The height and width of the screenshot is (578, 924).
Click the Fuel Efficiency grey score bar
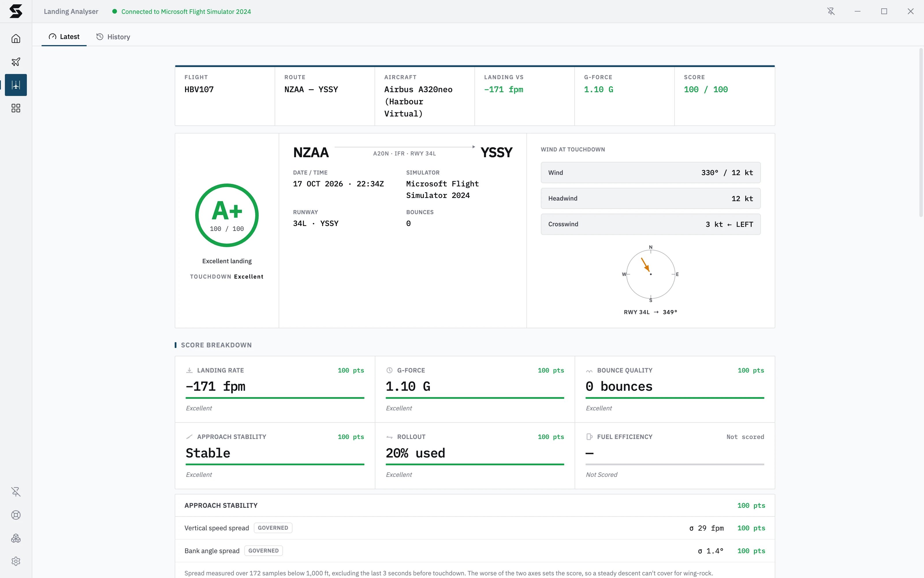tap(675, 464)
